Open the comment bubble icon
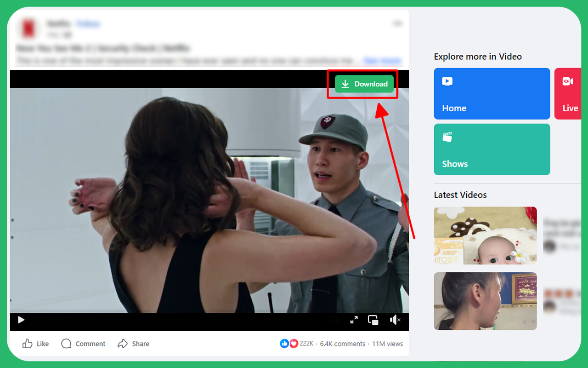588x368 pixels. pyautogui.click(x=66, y=344)
